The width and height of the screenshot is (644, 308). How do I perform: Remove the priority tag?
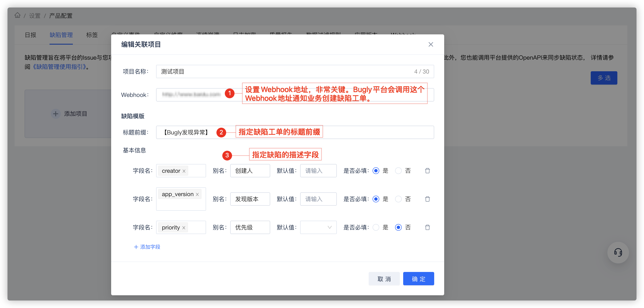[x=184, y=228]
